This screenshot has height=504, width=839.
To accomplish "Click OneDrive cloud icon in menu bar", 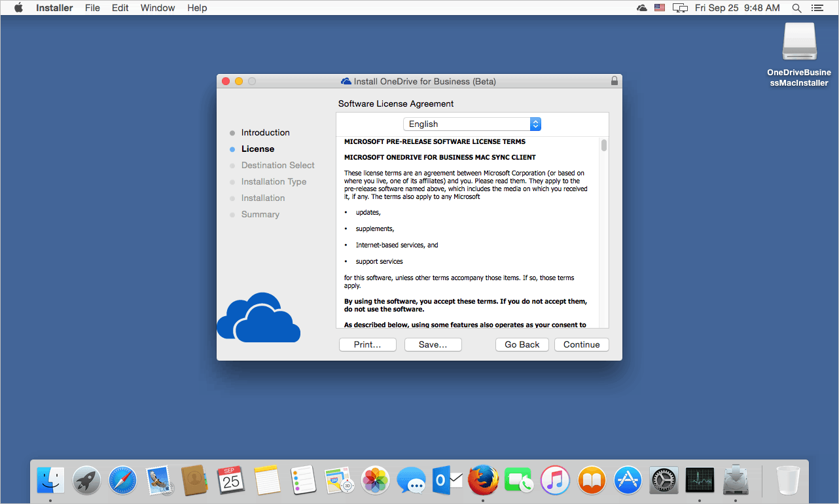I will click(x=642, y=8).
